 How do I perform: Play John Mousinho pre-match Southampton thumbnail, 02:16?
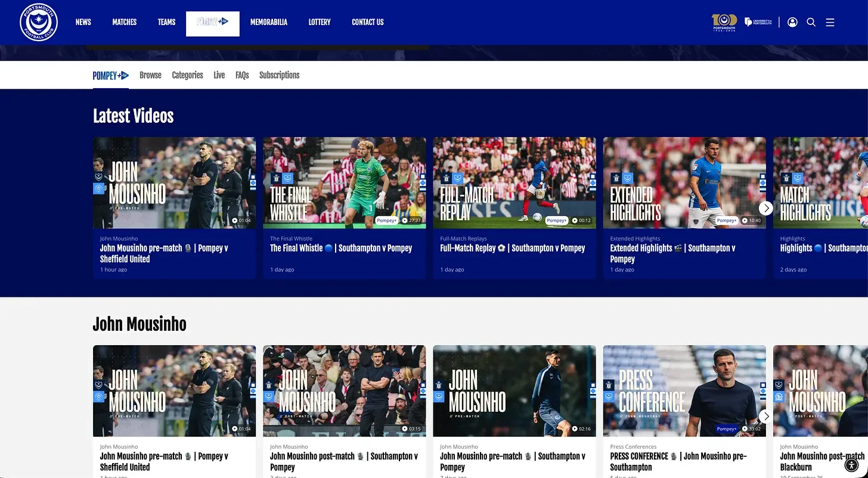(x=514, y=391)
